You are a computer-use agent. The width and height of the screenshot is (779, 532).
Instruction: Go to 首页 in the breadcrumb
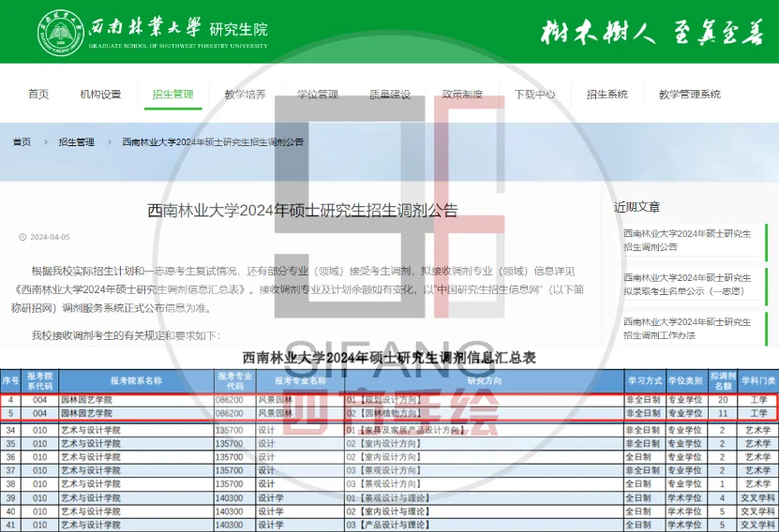(x=22, y=142)
